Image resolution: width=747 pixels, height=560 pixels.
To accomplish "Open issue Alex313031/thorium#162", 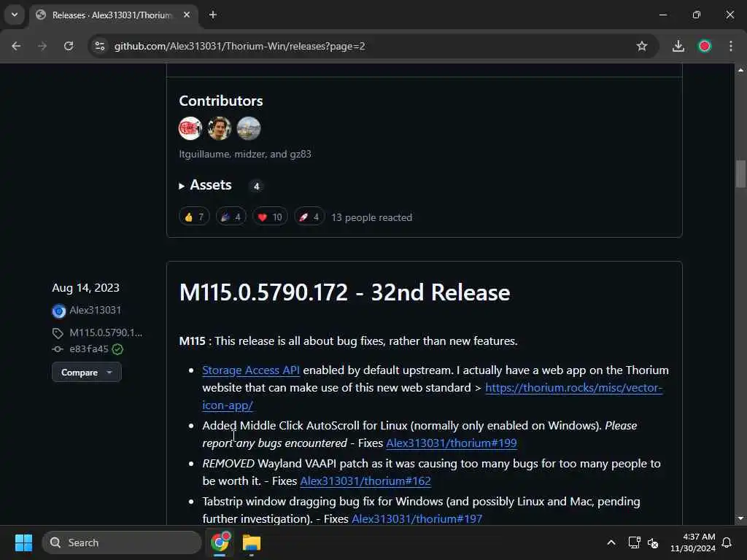I will click(365, 481).
